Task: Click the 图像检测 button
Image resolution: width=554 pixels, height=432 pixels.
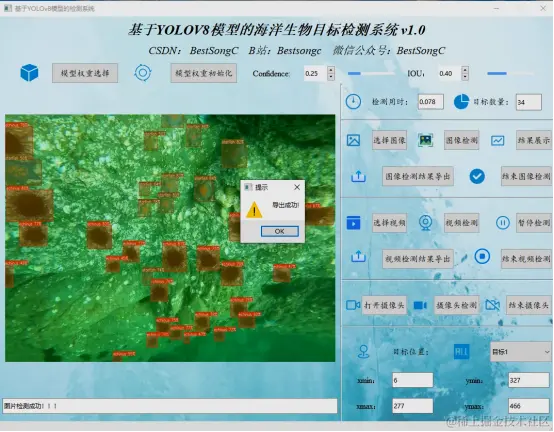Action: click(461, 140)
